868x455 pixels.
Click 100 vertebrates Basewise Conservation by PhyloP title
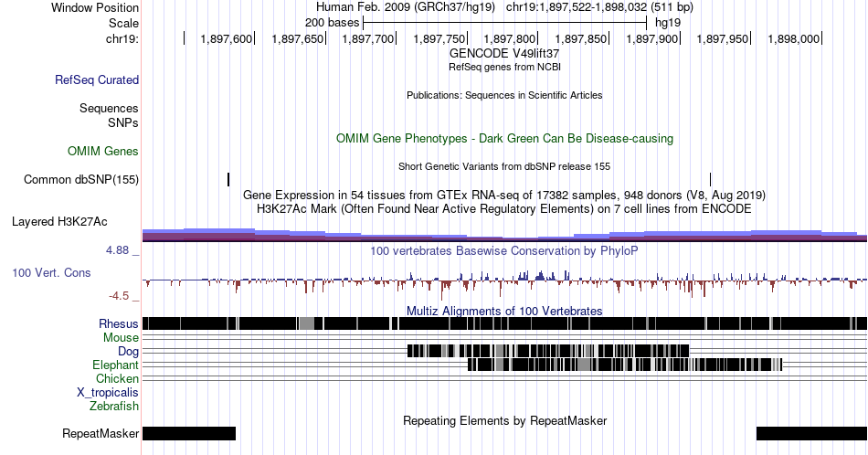pyautogui.click(x=504, y=250)
